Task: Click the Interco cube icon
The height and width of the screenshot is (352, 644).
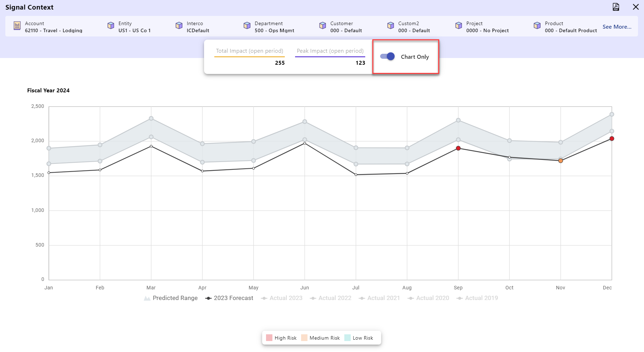Action: (x=179, y=25)
